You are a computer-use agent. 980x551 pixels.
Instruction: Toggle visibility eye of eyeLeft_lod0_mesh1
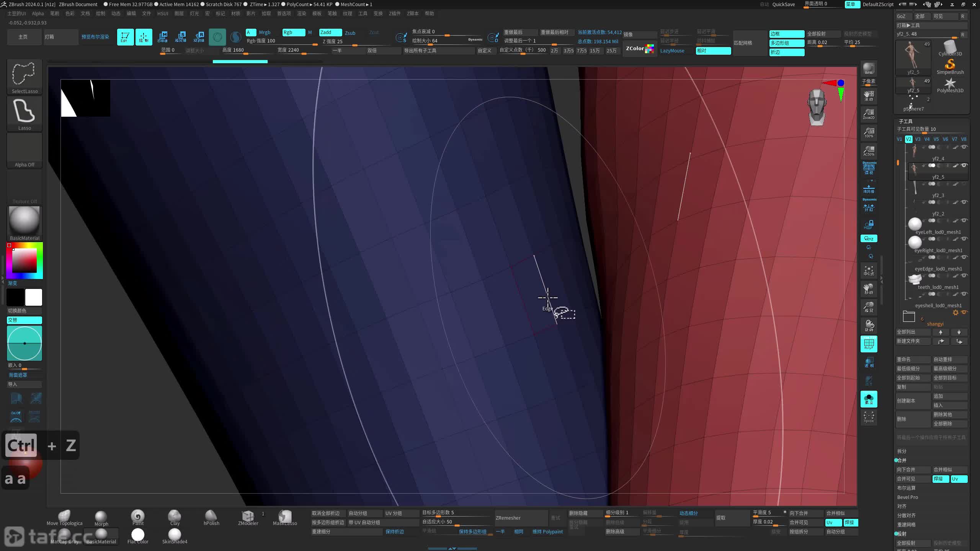coord(964,220)
